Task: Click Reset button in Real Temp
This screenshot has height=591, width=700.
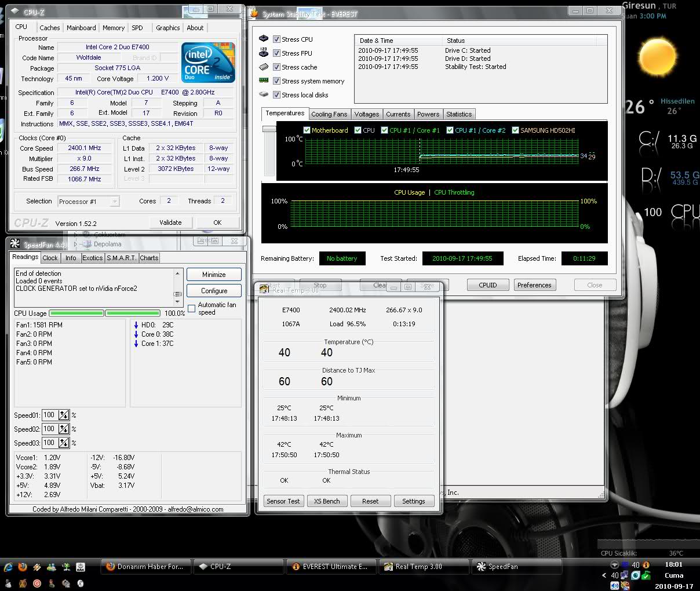Action: [370, 501]
